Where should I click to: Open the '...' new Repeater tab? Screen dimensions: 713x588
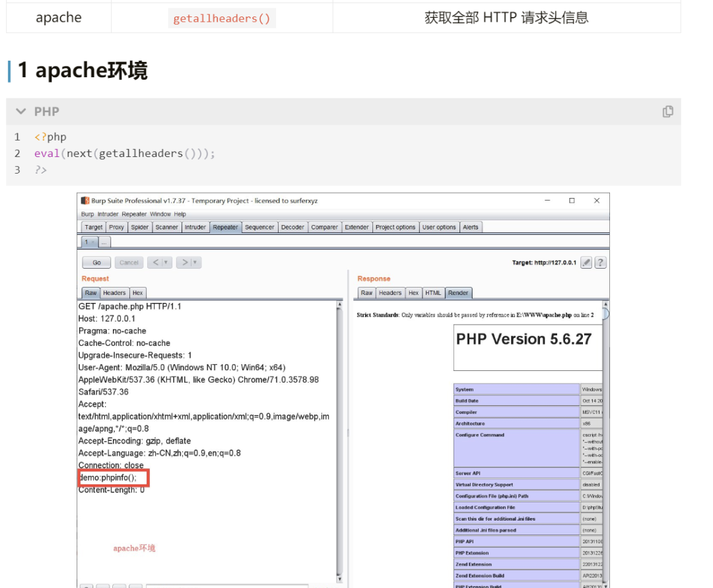(x=104, y=242)
